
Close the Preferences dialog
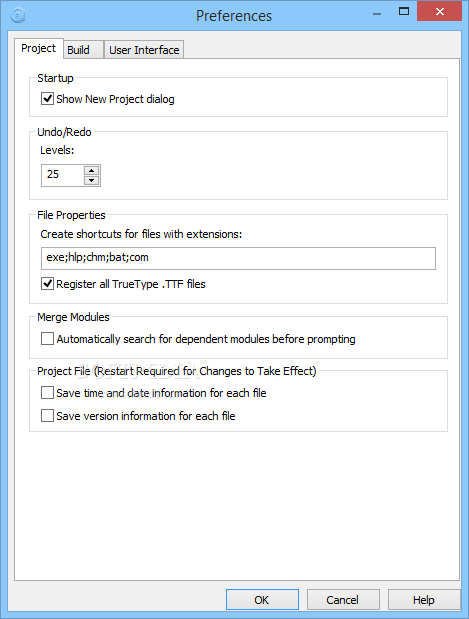click(439, 11)
